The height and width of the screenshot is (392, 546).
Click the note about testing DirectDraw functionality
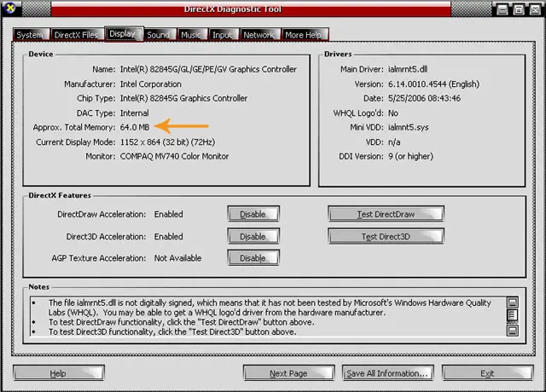point(181,322)
